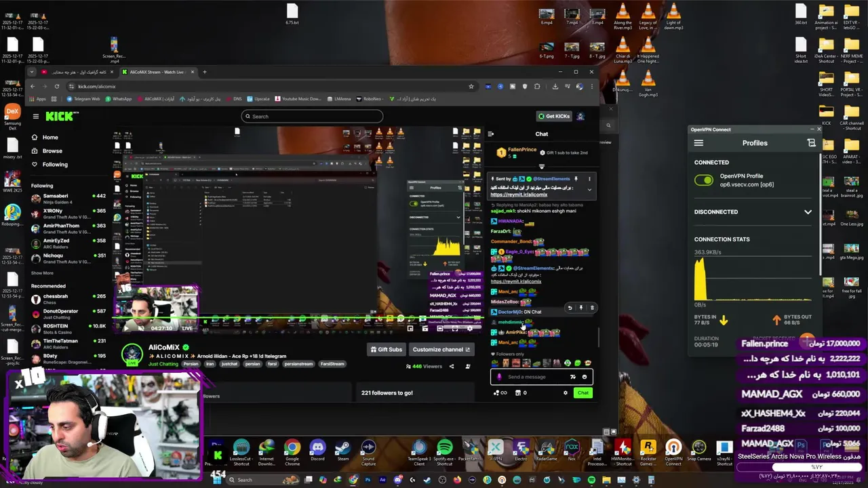Open Rockstar Games desktop shortcut
The width and height of the screenshot is (868, 488).
pos(648,451)
